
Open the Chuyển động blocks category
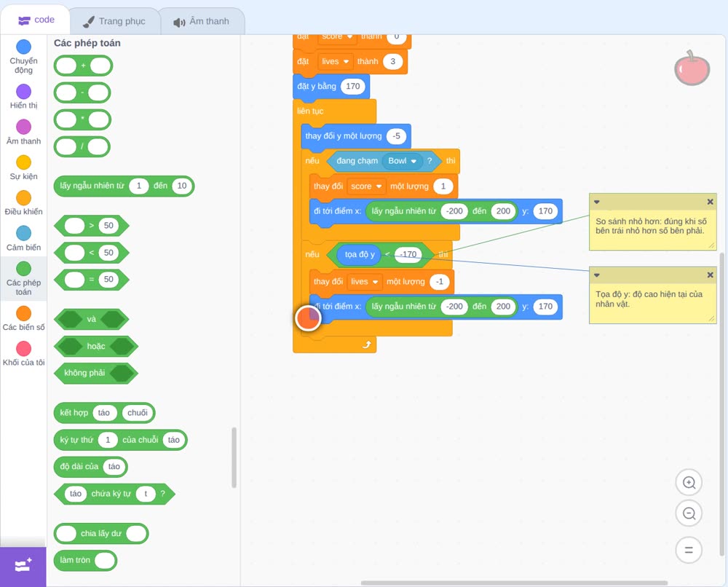(23, 57)
